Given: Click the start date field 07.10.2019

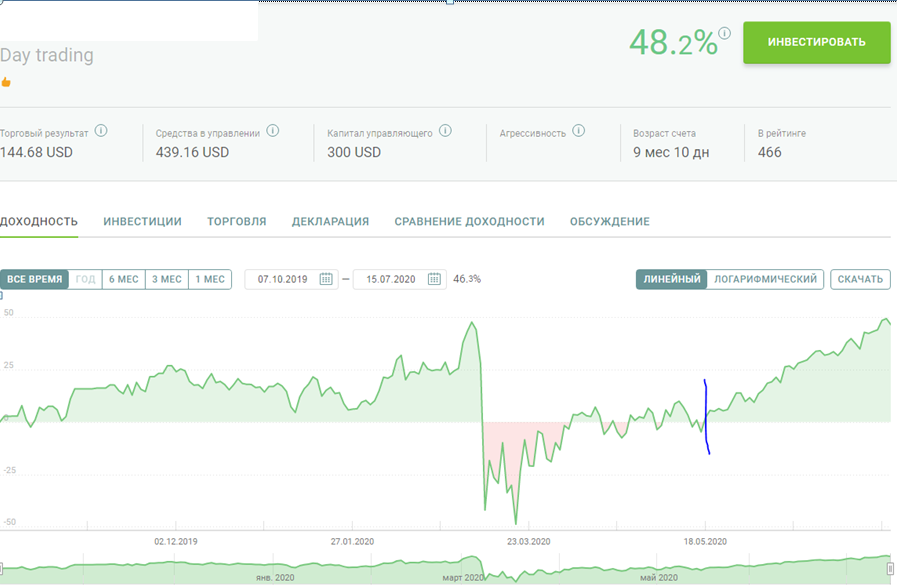Looking at the screenshot, I should (281, 279).
